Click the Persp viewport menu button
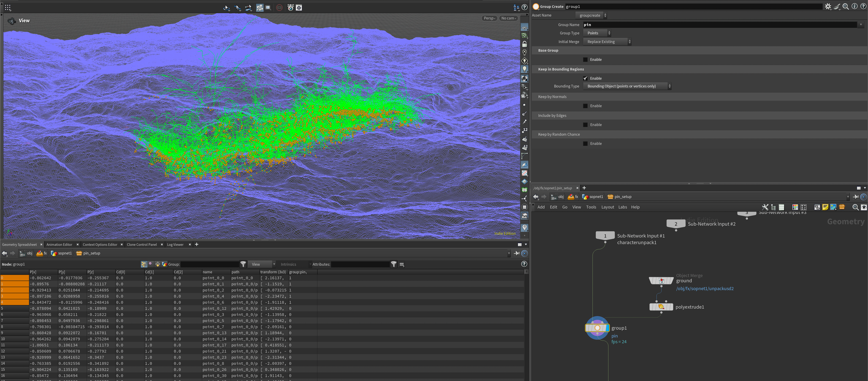Image resolution: width=868 pixels, height=381 pixels. pyautogui.click(x=490, y=18)
